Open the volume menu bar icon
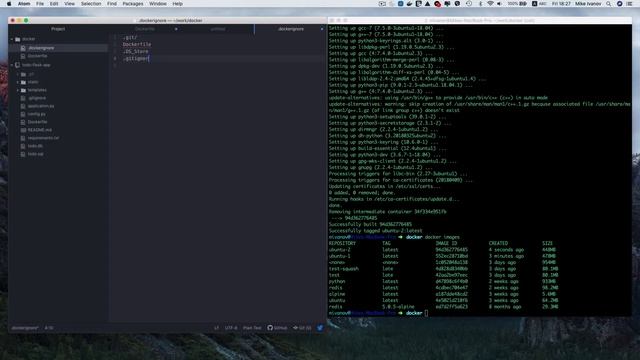The width and height of the screenshot is (640, 360). [x=499, y=4]
